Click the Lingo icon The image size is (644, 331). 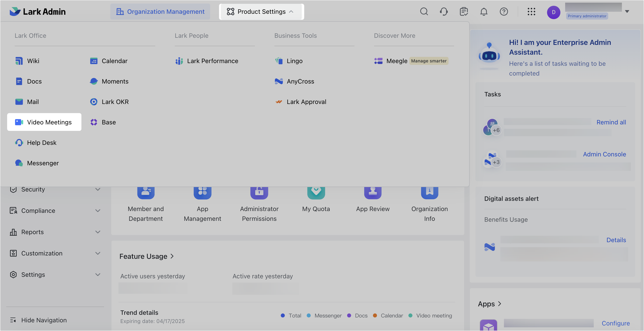click(279, 61)
